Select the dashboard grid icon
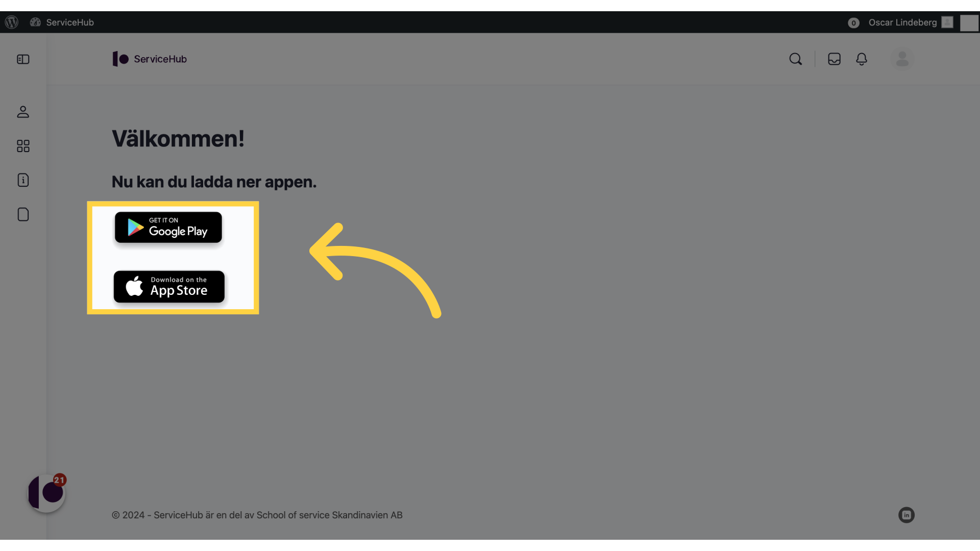 click(x=22, y=146)
